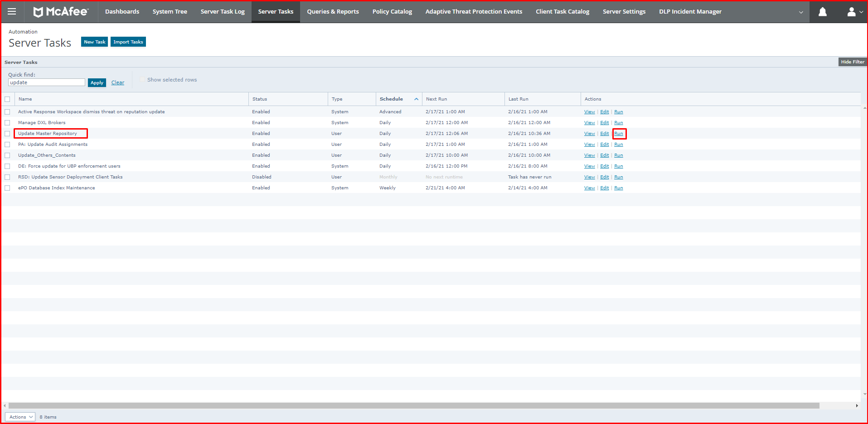Select the Server Tasks tab
Image resolution: width=868 pixels, height=424 pixels.
(x=276, y=11)
